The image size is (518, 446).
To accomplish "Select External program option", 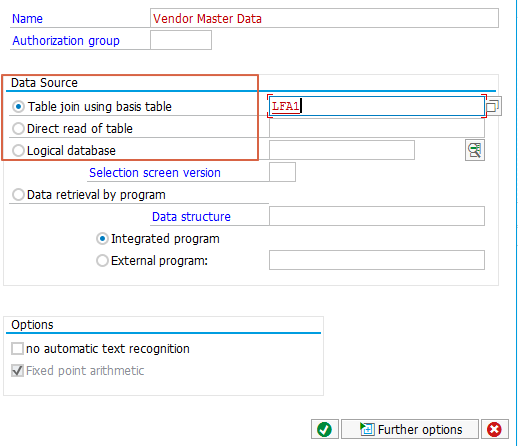I will point(102,261).
